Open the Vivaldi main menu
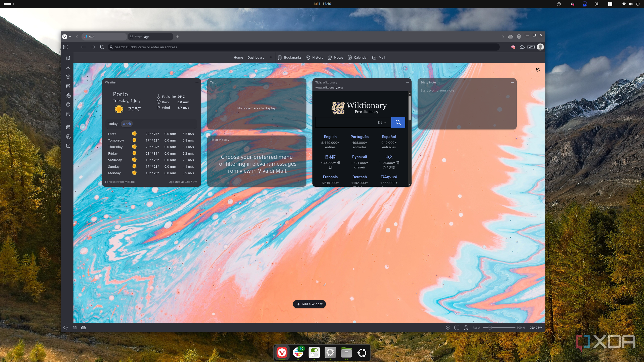The width and height of the screenshot is (644, 362). [x=65, y=37]
